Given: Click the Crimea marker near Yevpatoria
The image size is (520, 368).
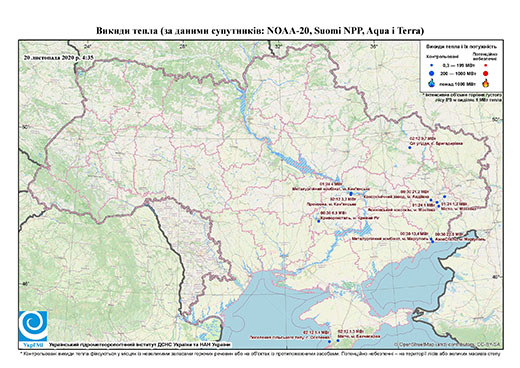Looking at the screenshot, I should pyautogui.click(x=338, y=341).
